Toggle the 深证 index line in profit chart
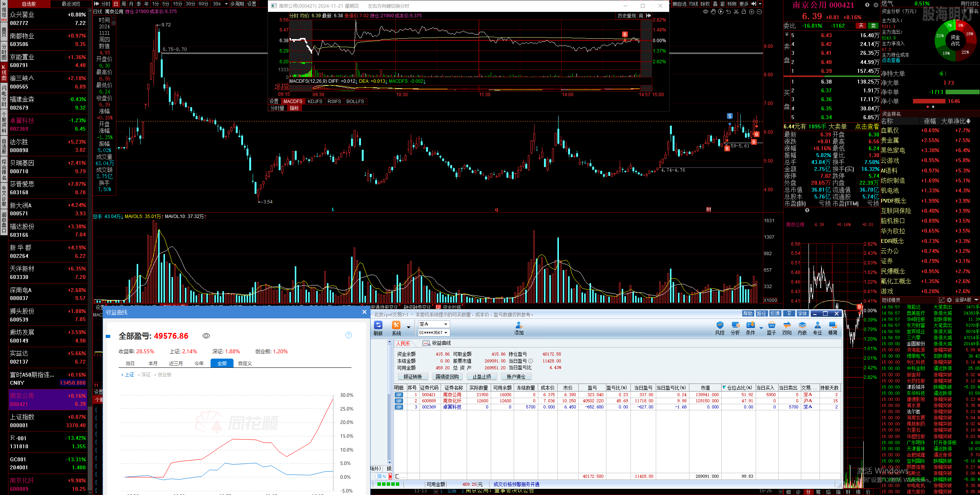Screen dimensions: 980x495 [x=144, y=375]
